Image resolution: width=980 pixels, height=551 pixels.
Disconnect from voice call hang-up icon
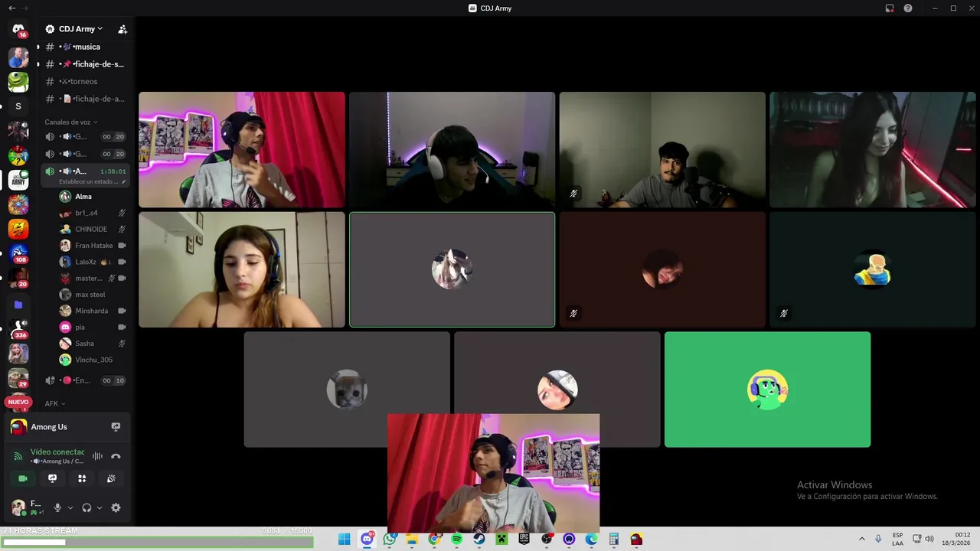point(116,456)
